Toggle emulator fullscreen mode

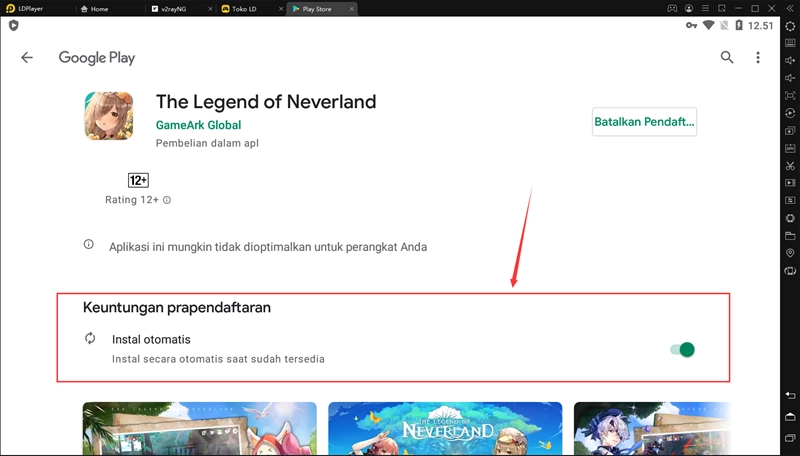point(790,95)
